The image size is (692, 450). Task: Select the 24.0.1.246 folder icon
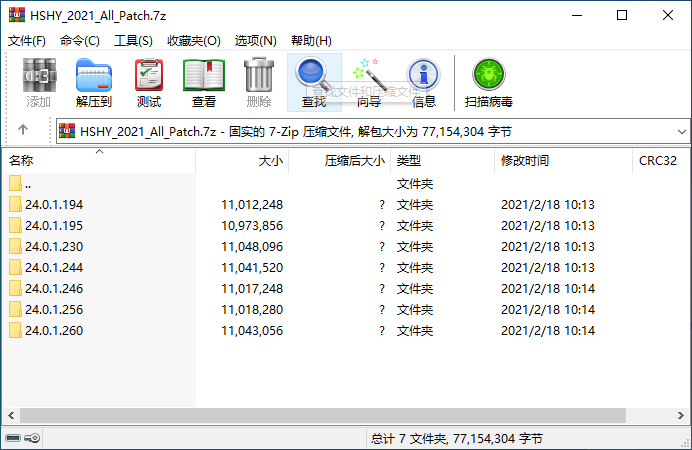15,288
